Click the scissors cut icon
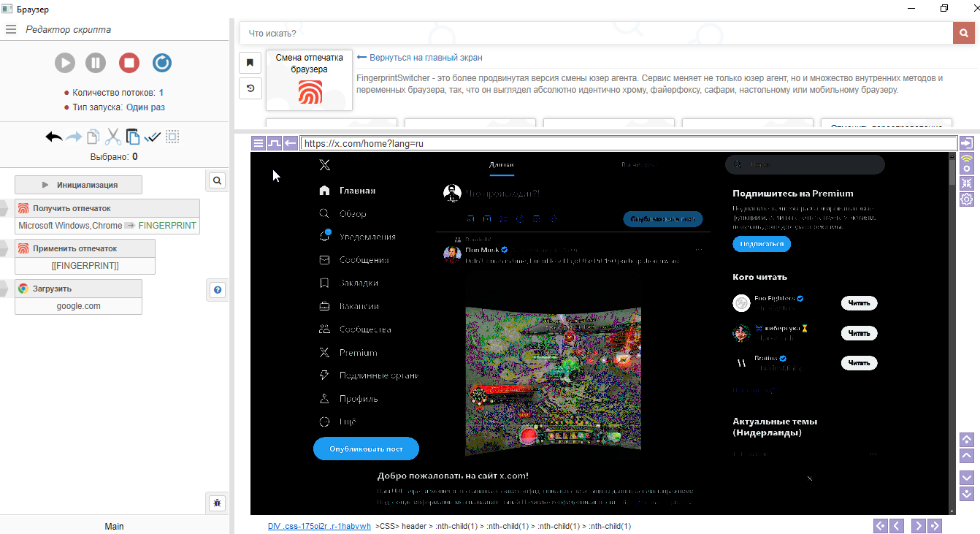Viewport: 980px width, 534px height. 113,137
